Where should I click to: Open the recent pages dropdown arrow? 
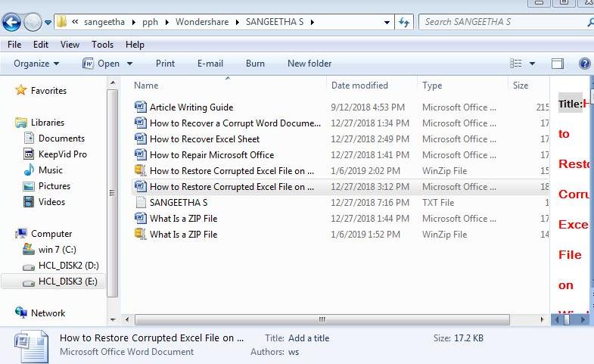(x=48, y=23)
